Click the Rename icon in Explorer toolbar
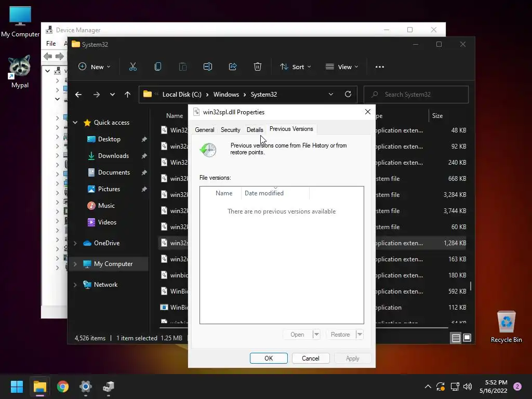This screenshot has height=399, width=532. [208, 67]
